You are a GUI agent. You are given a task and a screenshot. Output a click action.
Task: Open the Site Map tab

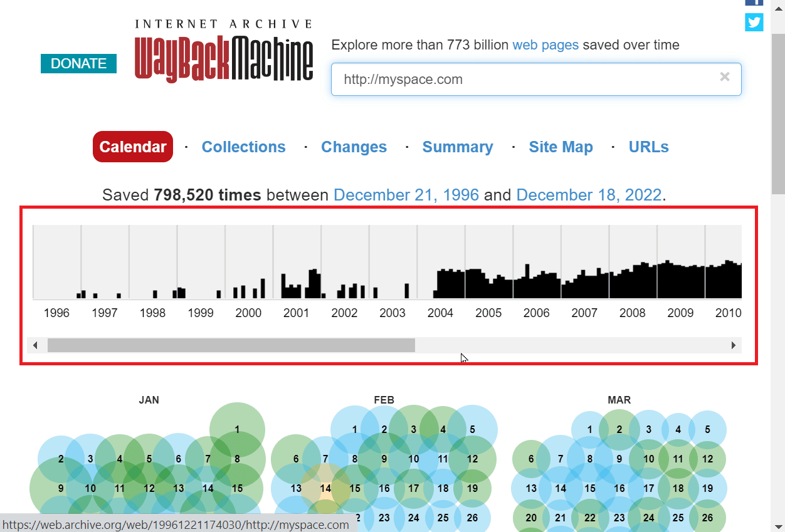click(x=561, y=147)
